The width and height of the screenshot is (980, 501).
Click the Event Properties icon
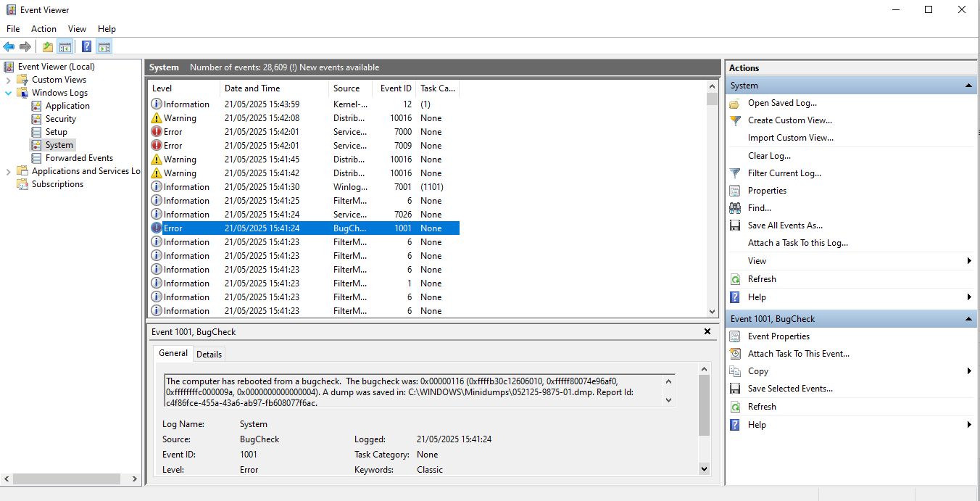[x=735, y=336]
